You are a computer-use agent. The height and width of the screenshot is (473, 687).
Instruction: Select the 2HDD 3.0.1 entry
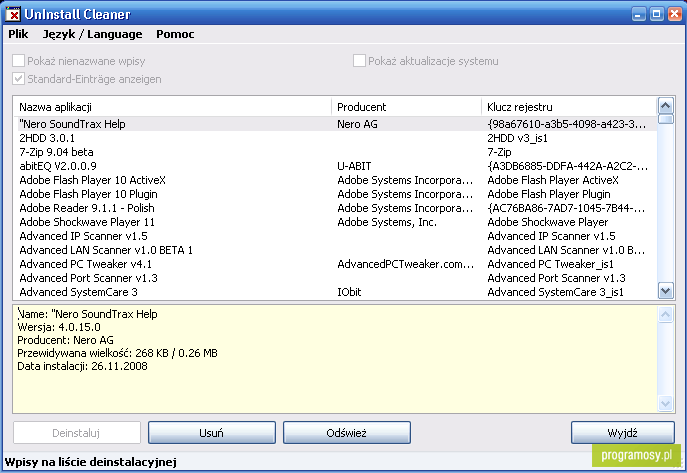click(x=47, y=138)
